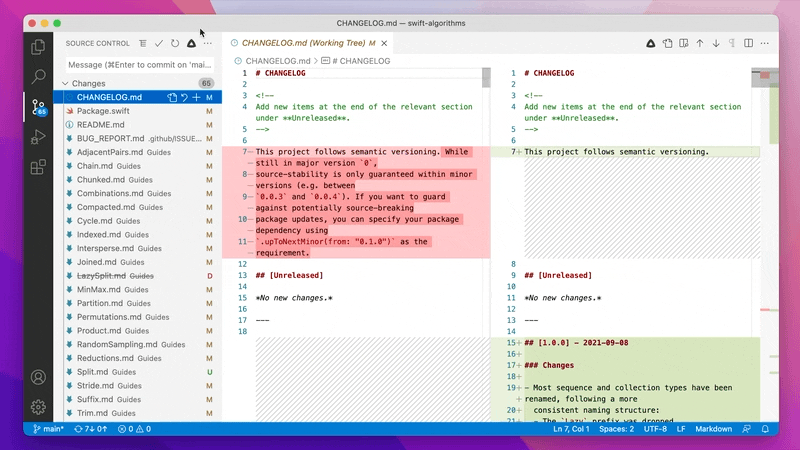
Task: Click '## [1.0.0] - 2021-09-08' added line
Action: (576, 343)
